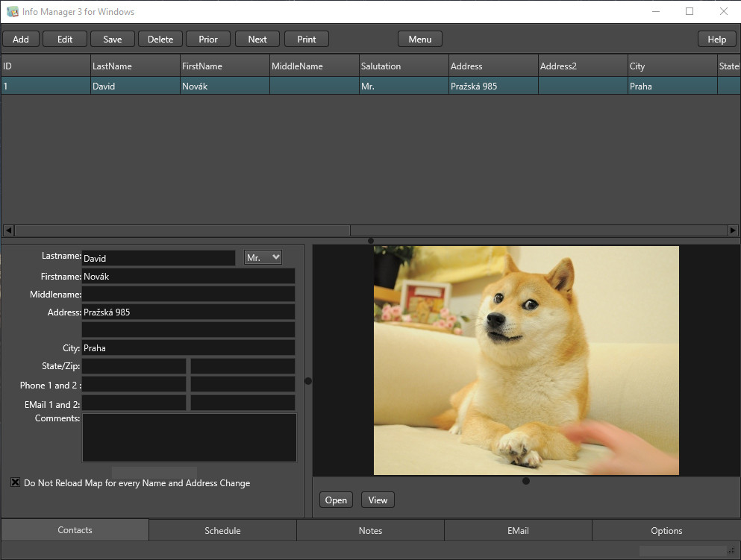
Task: Click the Middlename input field
Action: coord(189,294)
